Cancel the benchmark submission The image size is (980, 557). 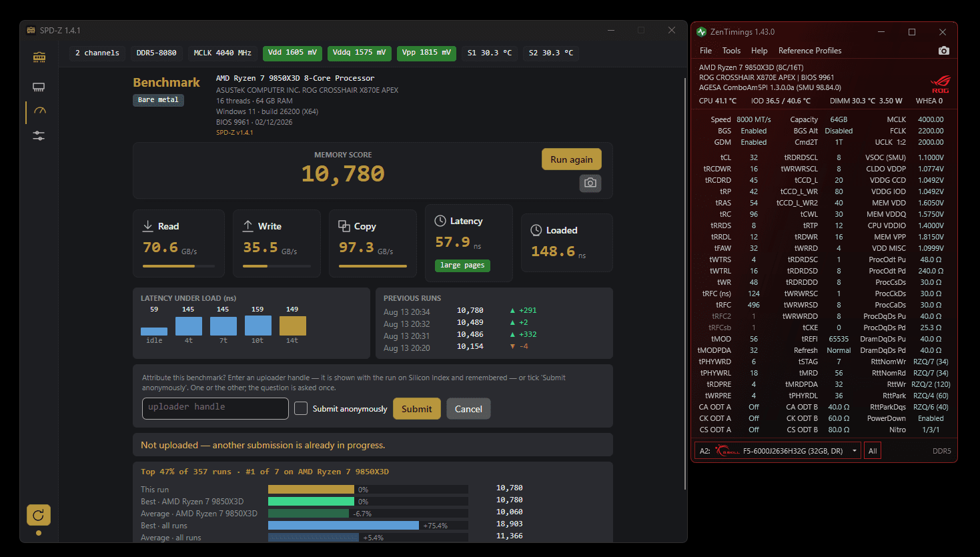coord(468,409)
